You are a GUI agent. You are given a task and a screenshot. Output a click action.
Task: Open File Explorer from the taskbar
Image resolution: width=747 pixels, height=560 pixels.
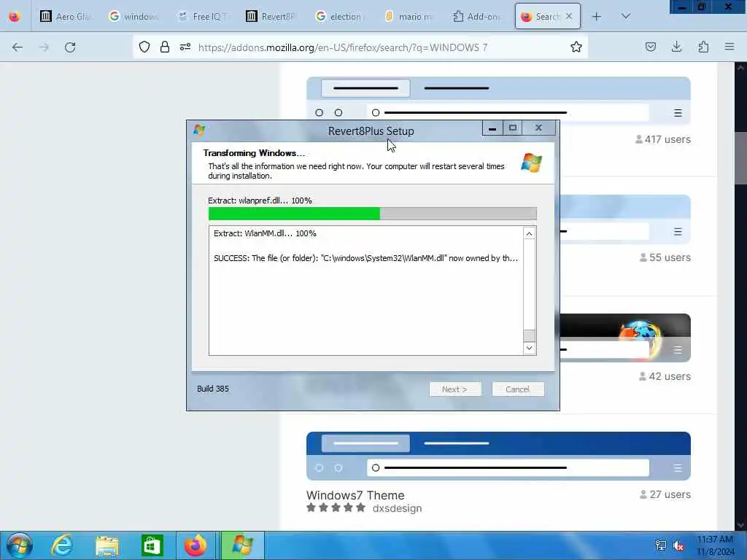point(107,545)
